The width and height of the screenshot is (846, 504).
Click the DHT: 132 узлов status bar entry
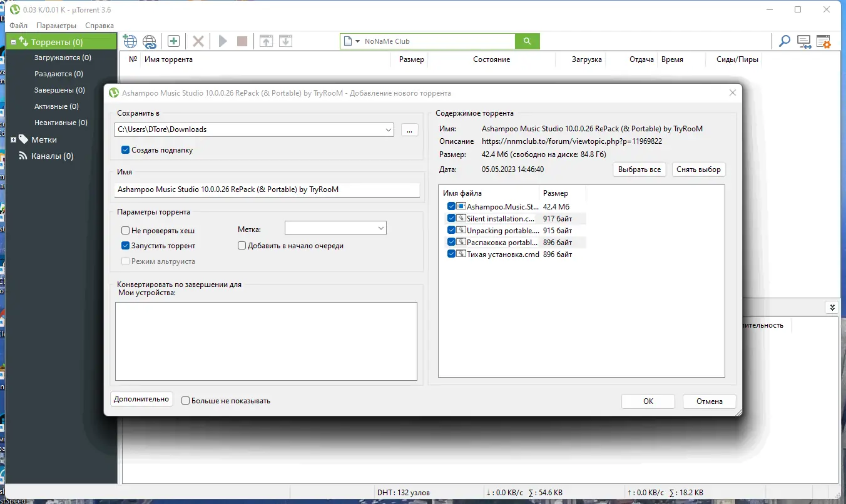[404, 493]
